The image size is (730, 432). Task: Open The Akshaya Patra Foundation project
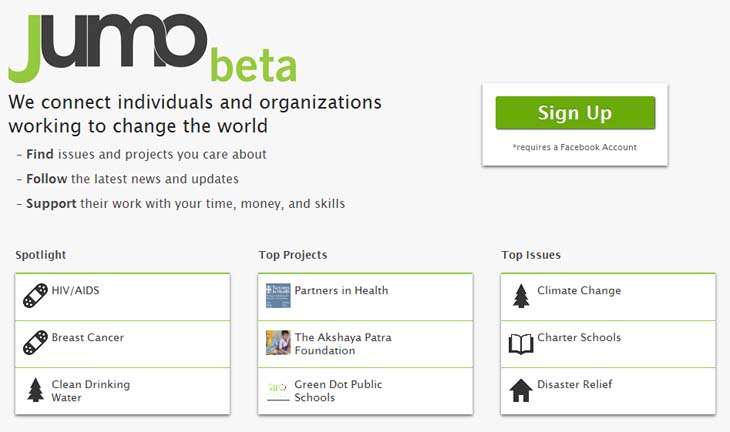[x=343, y=344]
